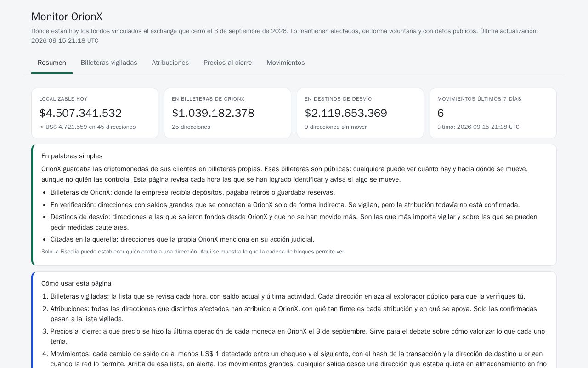
Task: Click the 'Destinos de desvío' bullet item
Action: pyautogui.click(x=294, y=222)
